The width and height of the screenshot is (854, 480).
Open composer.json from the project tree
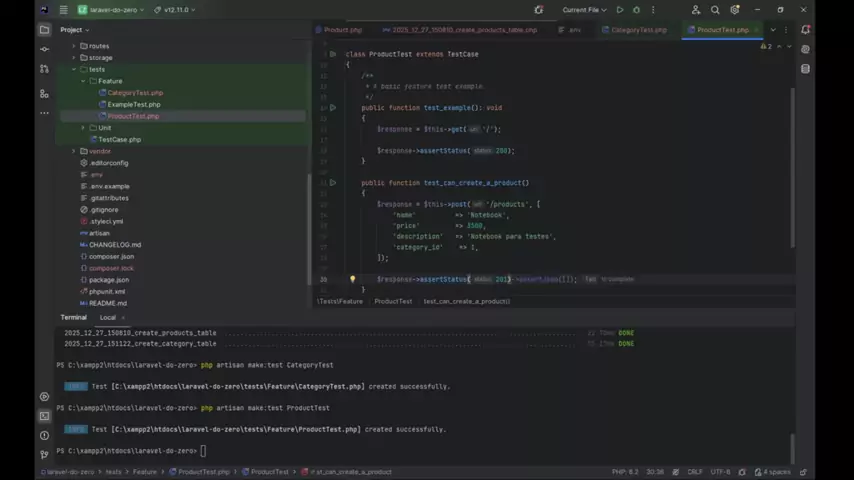pyautogui.click(x=111, y=256)
